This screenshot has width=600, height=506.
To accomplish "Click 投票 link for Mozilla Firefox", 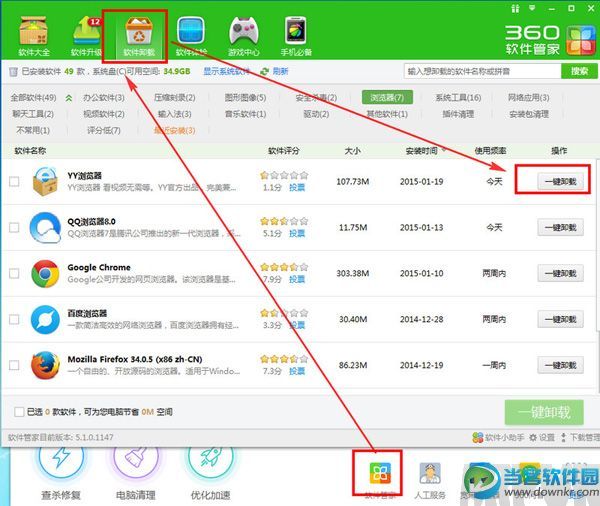I will [x=297, y=371].
